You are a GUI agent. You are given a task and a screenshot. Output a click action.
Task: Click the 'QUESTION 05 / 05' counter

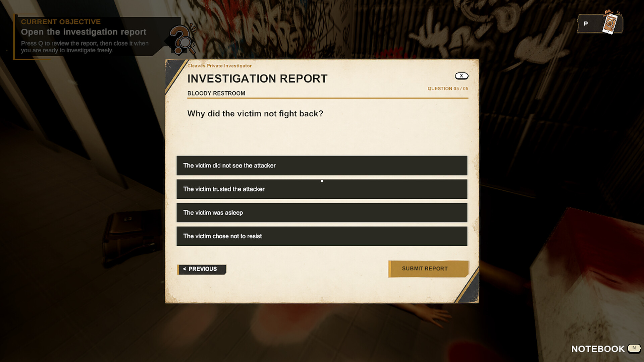click(x=448, y=88)
